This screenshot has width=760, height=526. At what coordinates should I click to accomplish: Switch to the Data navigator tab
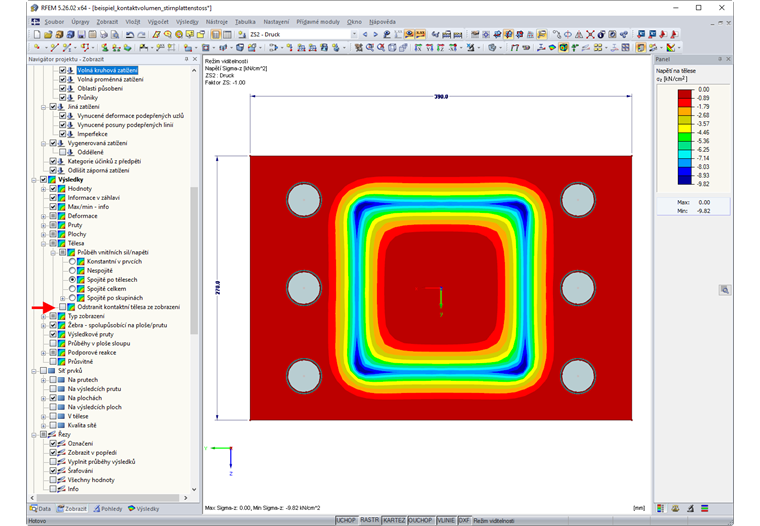coord(40,509)
